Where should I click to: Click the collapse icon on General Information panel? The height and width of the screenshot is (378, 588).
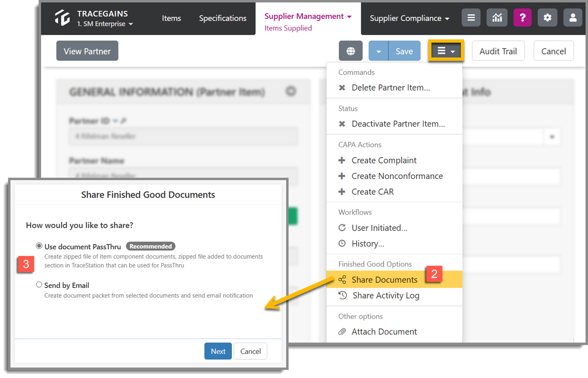291,91
